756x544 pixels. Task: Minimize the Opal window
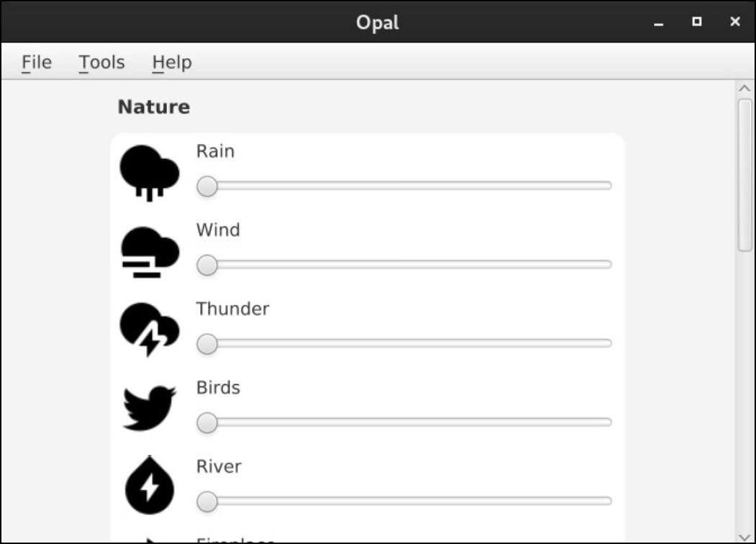(658, 22)
